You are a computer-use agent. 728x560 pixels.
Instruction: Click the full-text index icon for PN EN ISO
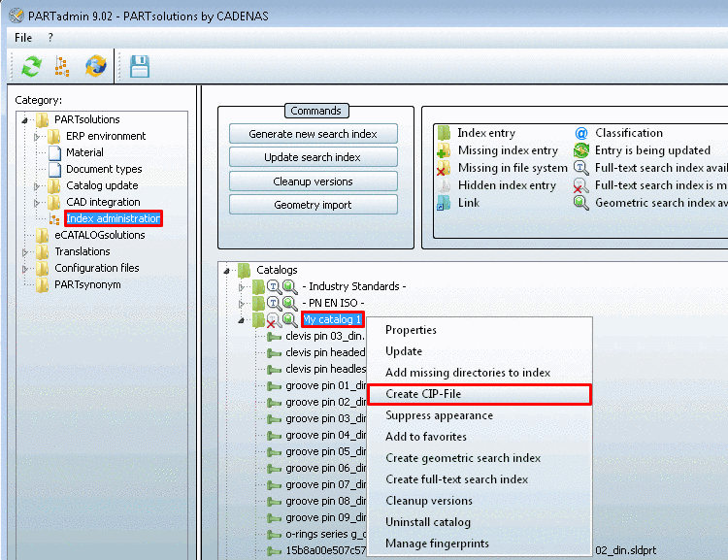[274, 304]
